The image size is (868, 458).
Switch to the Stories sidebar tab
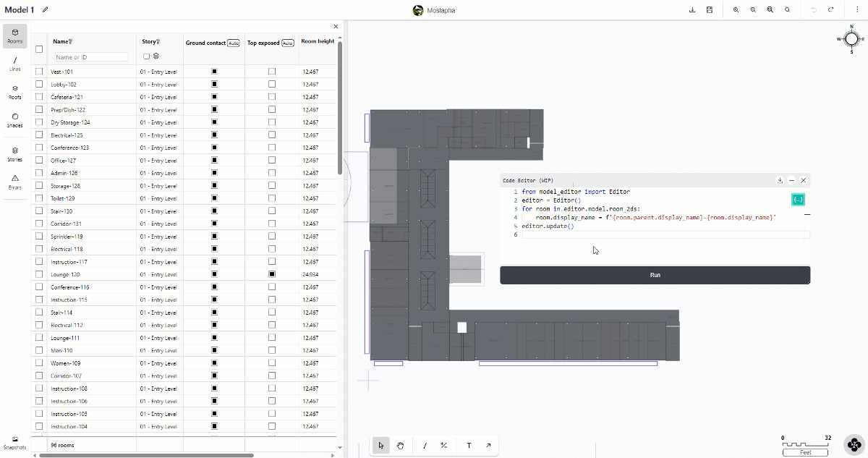click(15, 154)
